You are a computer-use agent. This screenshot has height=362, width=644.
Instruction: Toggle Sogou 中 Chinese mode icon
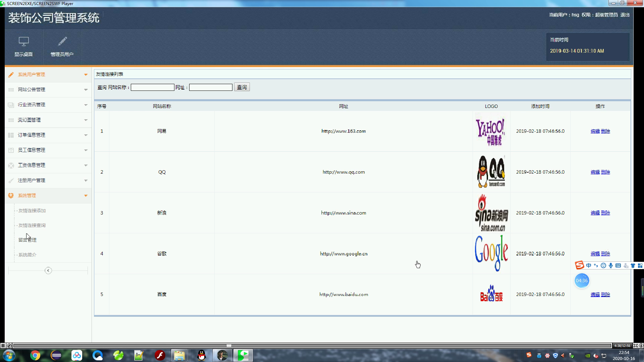(x=589, y=265)
